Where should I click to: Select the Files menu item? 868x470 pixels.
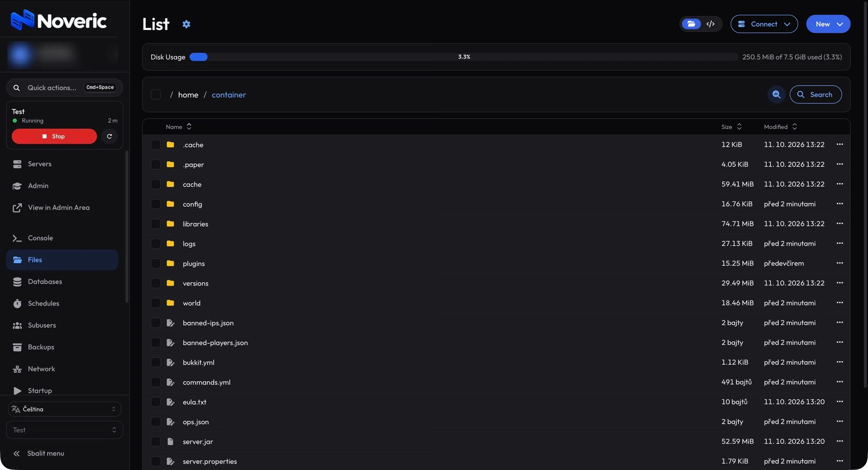(62, 260)
